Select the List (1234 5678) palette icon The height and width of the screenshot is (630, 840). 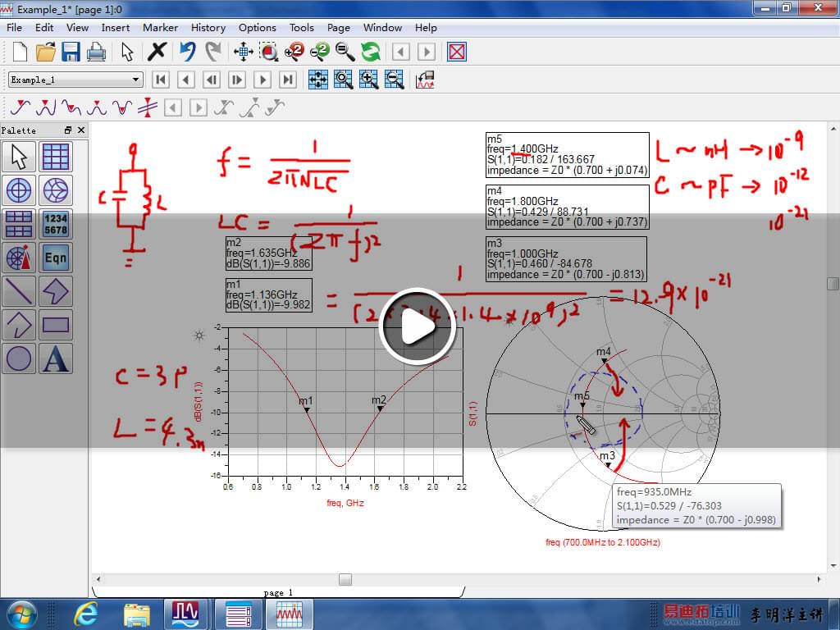(x=56, y=224)
